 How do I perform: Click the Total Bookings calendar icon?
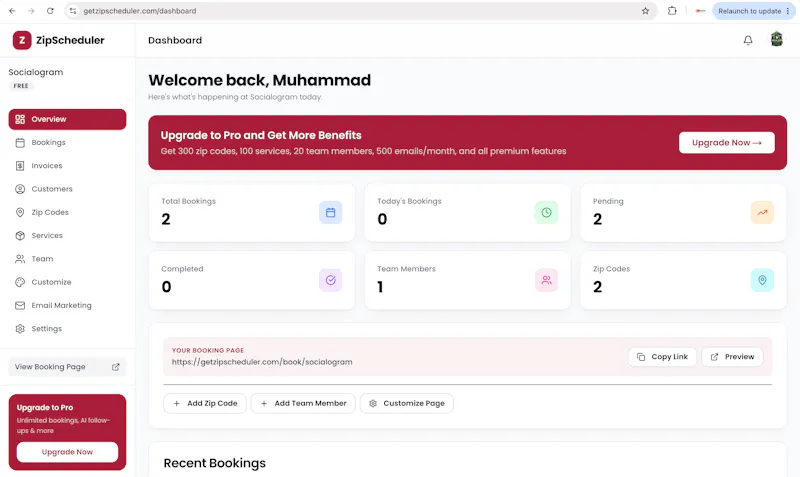tap(331, 213)
